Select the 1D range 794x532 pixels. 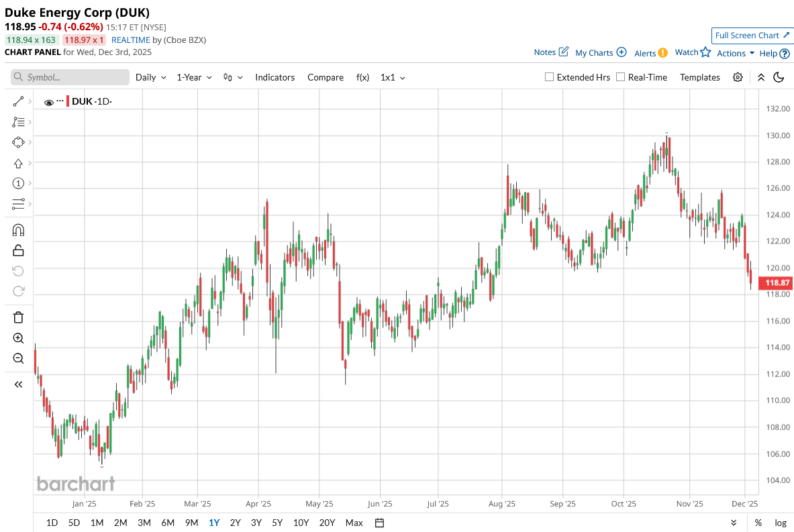point(52,523)
